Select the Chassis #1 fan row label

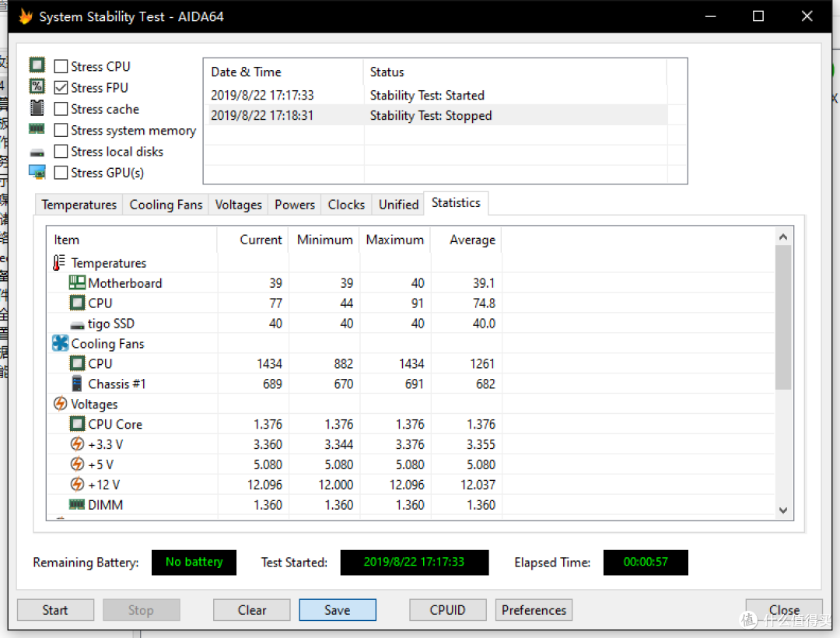pos(117,384)
